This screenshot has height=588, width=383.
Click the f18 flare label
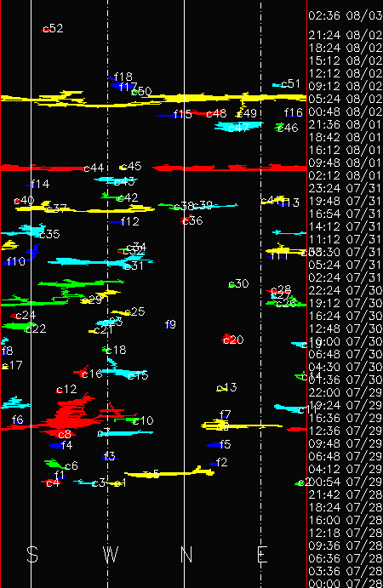123,77
